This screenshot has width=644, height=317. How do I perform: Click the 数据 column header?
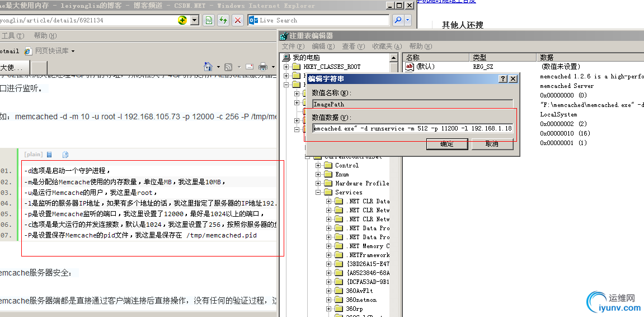pyautogui.click(x=590, y=58)
